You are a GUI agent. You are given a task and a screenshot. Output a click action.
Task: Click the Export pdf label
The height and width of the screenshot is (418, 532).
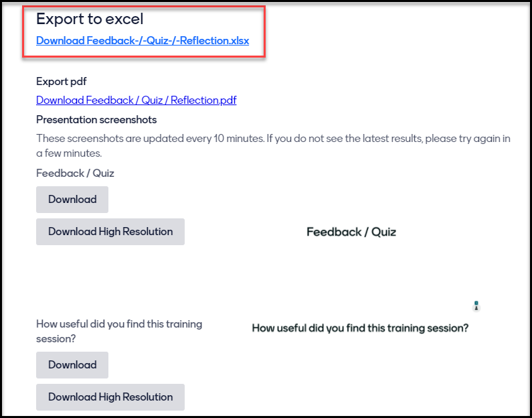point(62,82)
